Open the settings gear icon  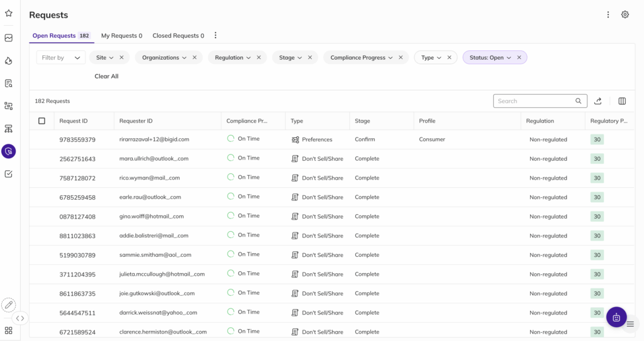[x=625, y=14]
